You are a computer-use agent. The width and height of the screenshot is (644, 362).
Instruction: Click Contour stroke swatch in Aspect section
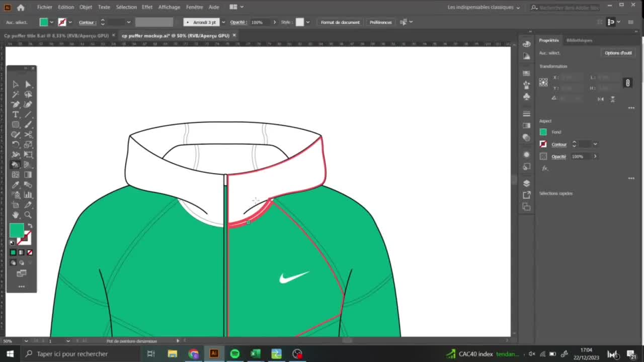point(543,144)
